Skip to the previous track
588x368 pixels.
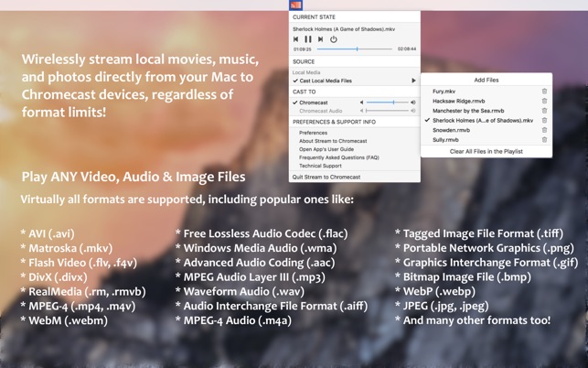coord(296,39)
